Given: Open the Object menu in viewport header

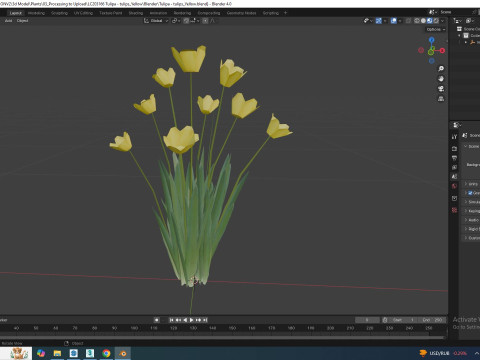Looking at the screenshot, I should [22, 21].
